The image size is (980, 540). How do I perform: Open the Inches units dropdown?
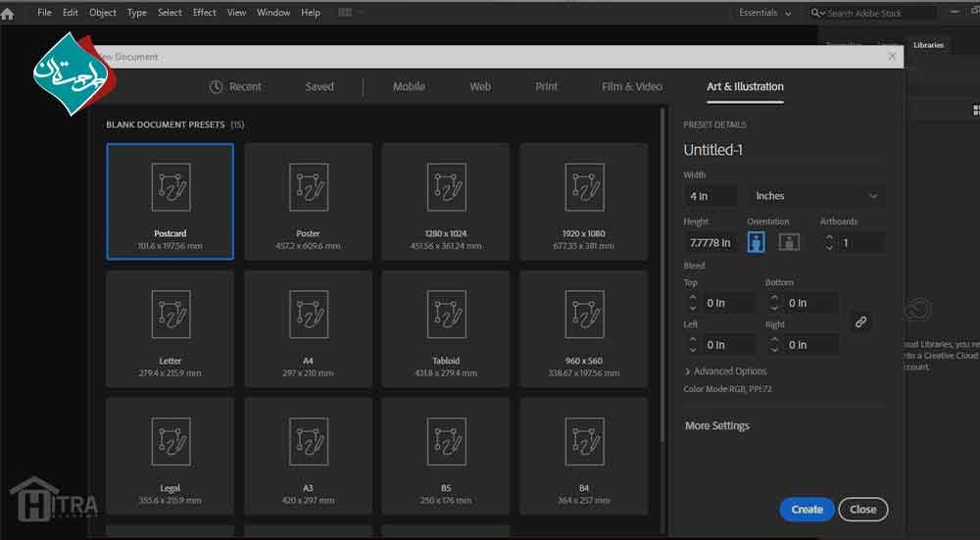817,196
